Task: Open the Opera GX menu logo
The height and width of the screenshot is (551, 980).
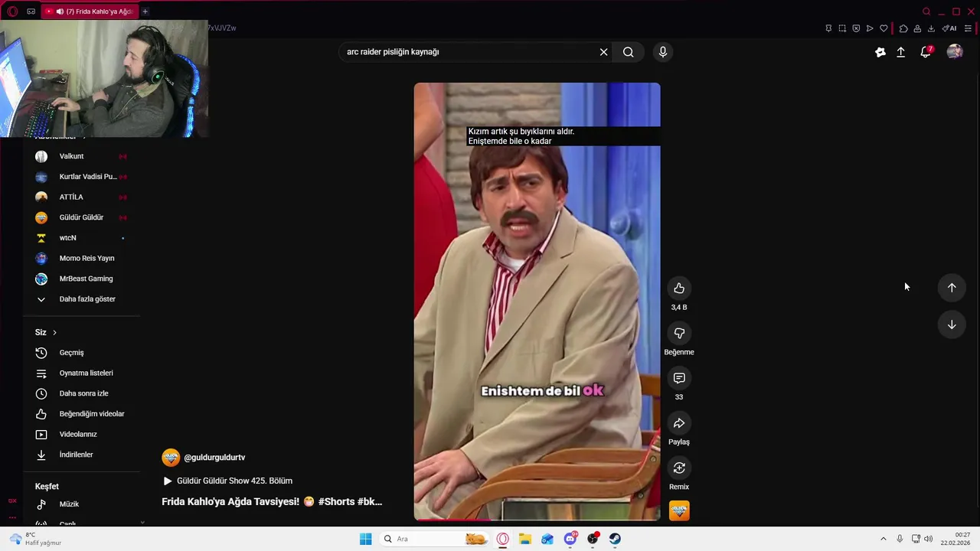Action: pyautogui.click(x=12, y=11)
